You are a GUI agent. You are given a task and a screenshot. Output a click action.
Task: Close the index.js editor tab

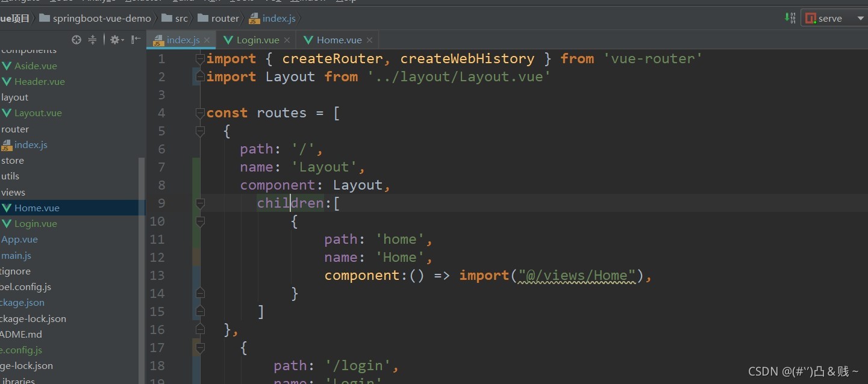click(207, 40)
